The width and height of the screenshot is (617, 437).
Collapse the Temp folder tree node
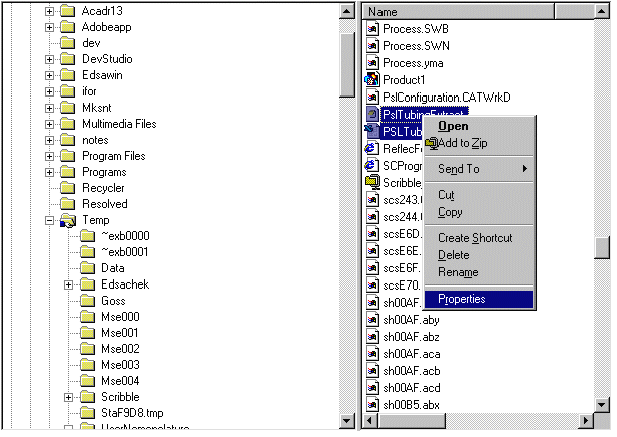[49, 220]
